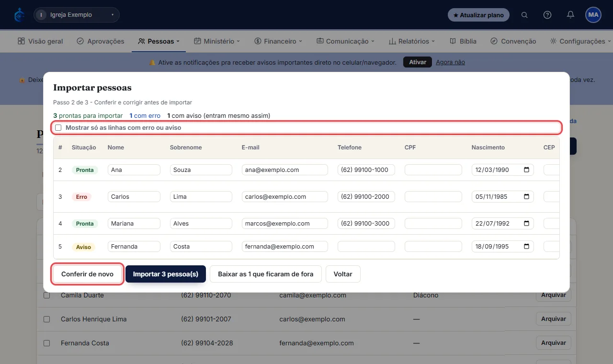
Task: Open the Convenção tab
Action: [x=513, y=41]
